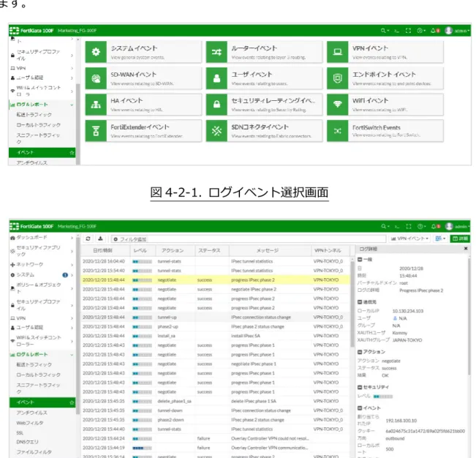This screenshot has width=476, height=458.
Task: Click the System Events gear icon (システムイベント)
Action: (x=96, y=52)
